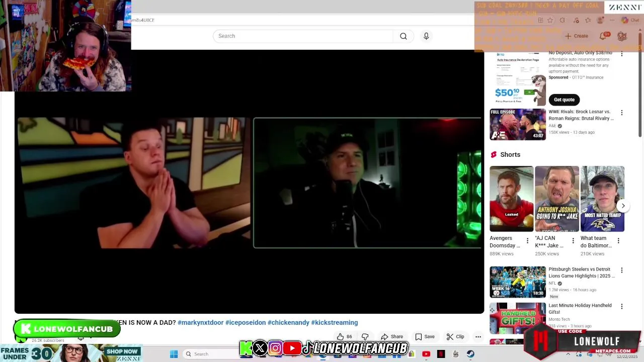Clip the video
The height and width of the screenshot is (362, 644).
coord(455,337)
